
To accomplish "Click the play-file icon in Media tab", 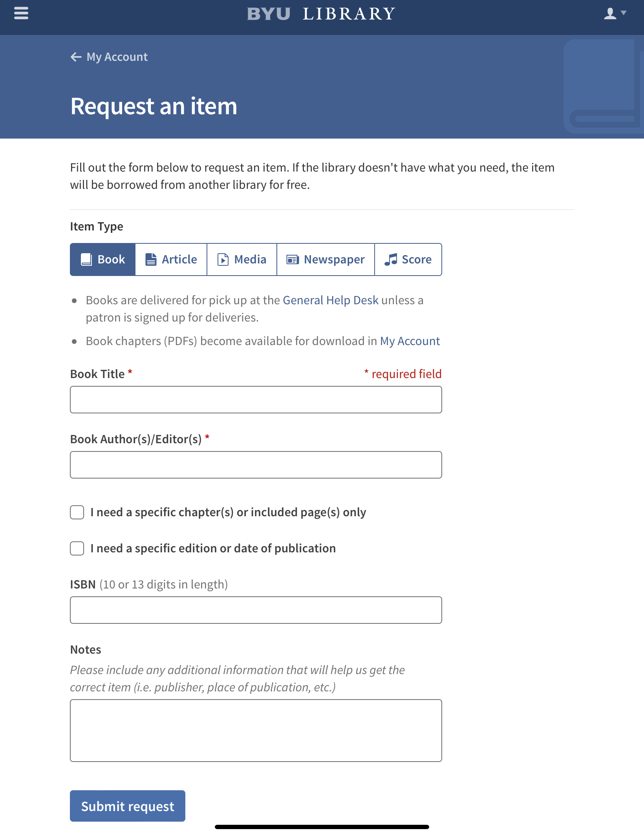I will tap(223, 259).
